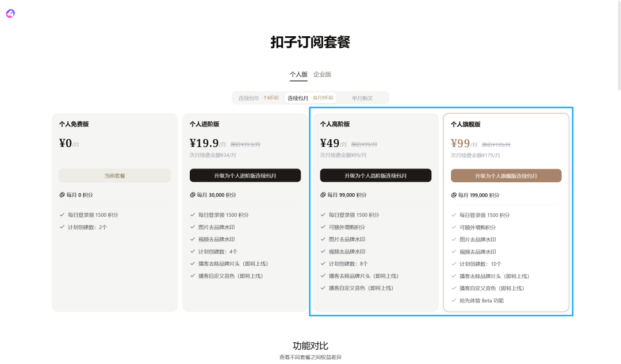Click 升级为个人高阶版连续包月 button

tap(375, 175)
